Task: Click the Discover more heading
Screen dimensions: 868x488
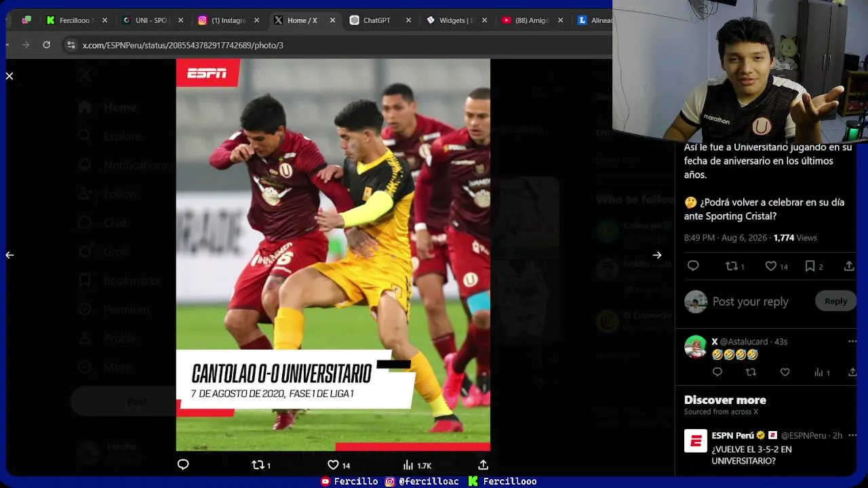Action: click(x=725, y=400)
